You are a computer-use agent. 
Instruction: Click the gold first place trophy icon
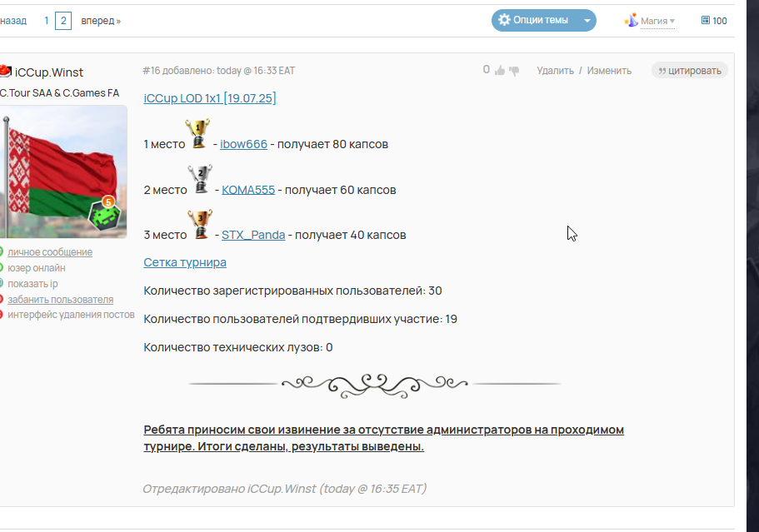point(197,133)
